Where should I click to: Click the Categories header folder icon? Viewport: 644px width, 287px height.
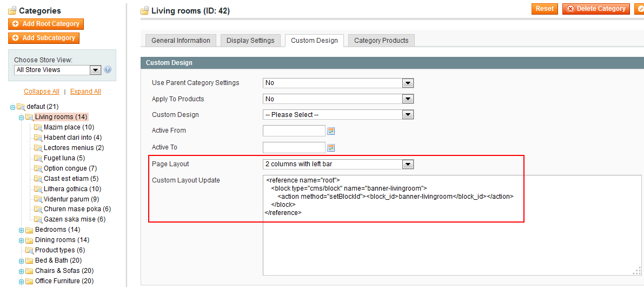pos(12,11)
